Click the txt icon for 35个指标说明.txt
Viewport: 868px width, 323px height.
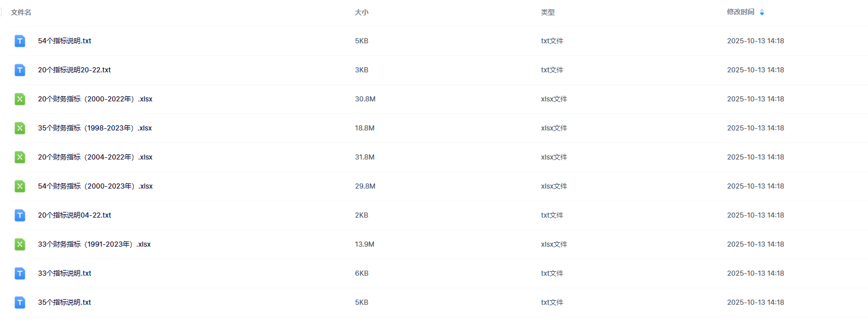coord(20,302)
